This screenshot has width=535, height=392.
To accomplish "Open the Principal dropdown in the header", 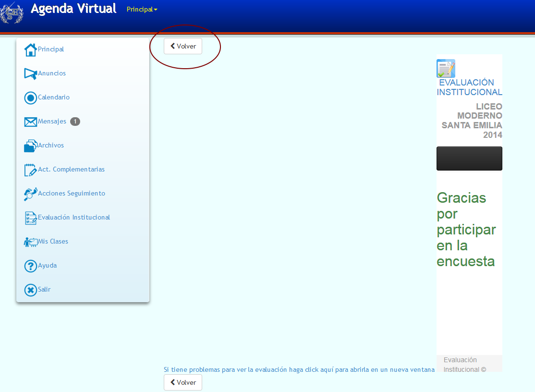I will (142, 9).
